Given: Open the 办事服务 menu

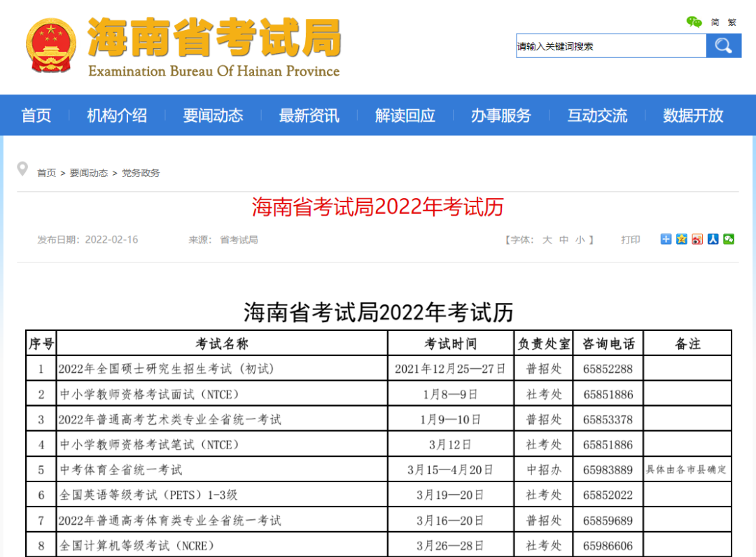Looking at the screenshot, I should coord(501,115).
